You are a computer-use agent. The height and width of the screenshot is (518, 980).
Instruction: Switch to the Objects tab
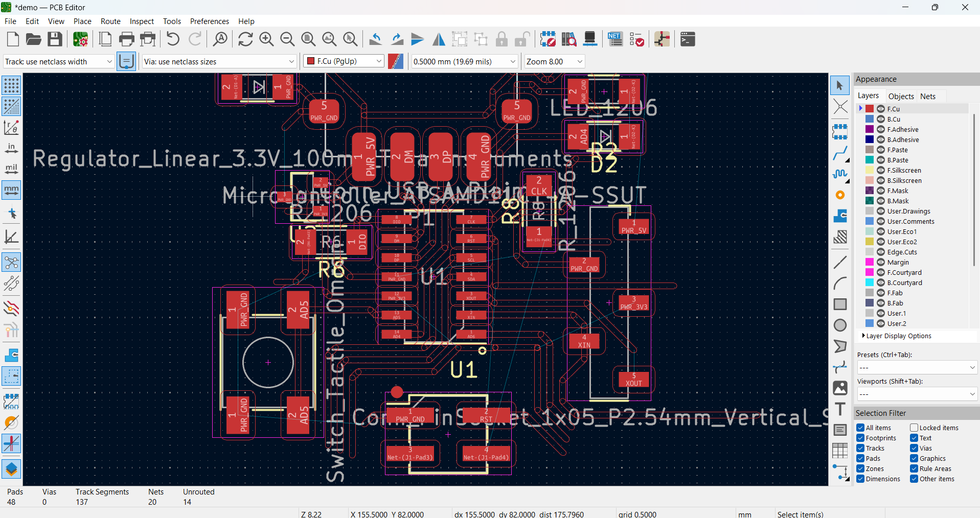(901, 96)
